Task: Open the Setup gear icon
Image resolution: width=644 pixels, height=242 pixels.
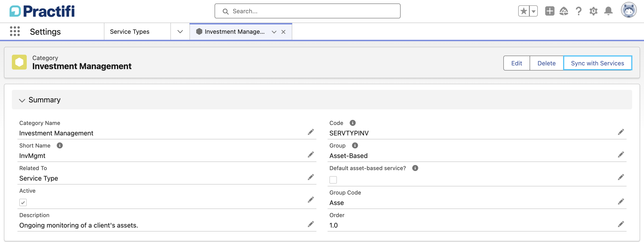Action: click(593, 11)
